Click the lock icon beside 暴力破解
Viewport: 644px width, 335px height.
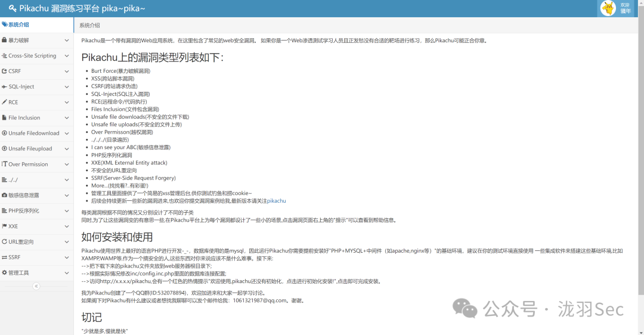coord(4,40)
